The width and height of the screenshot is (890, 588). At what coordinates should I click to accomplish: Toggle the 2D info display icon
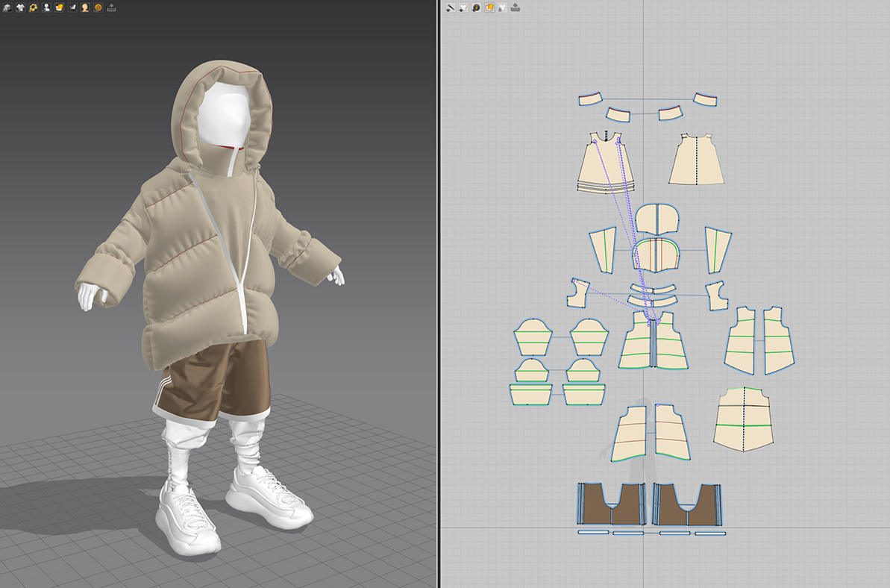[x=476, y=7]
